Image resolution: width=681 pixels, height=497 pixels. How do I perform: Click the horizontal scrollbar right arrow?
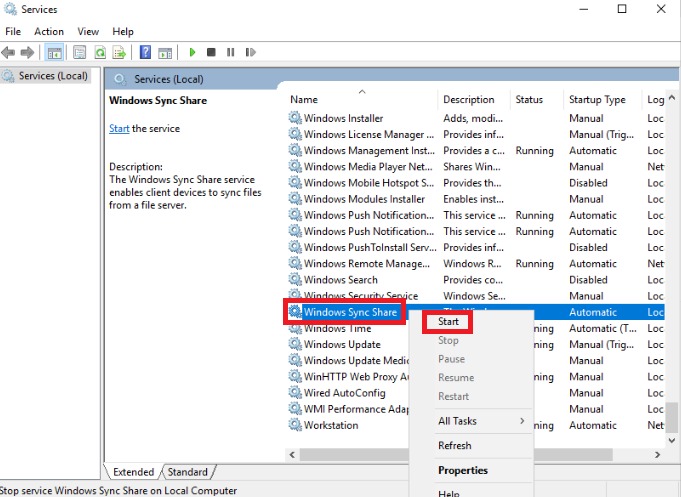click(x=657, y=455)
